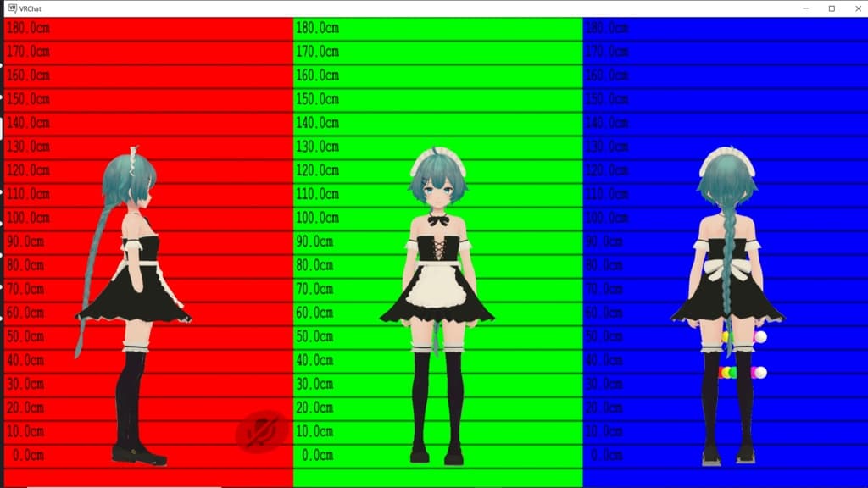Click the 130.0cm label in blue panel
Viewport: 868px width, 488px height.
[607, 147]
